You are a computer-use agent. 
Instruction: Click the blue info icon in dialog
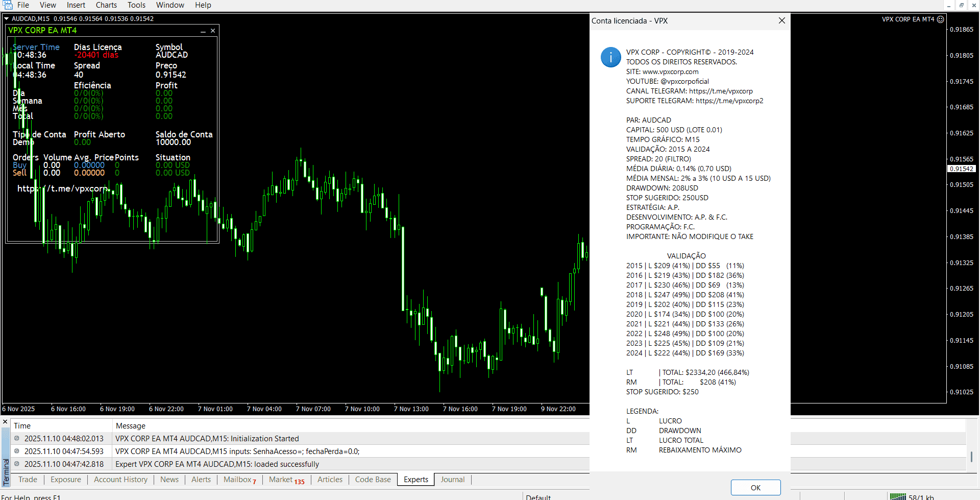point(610,57)
